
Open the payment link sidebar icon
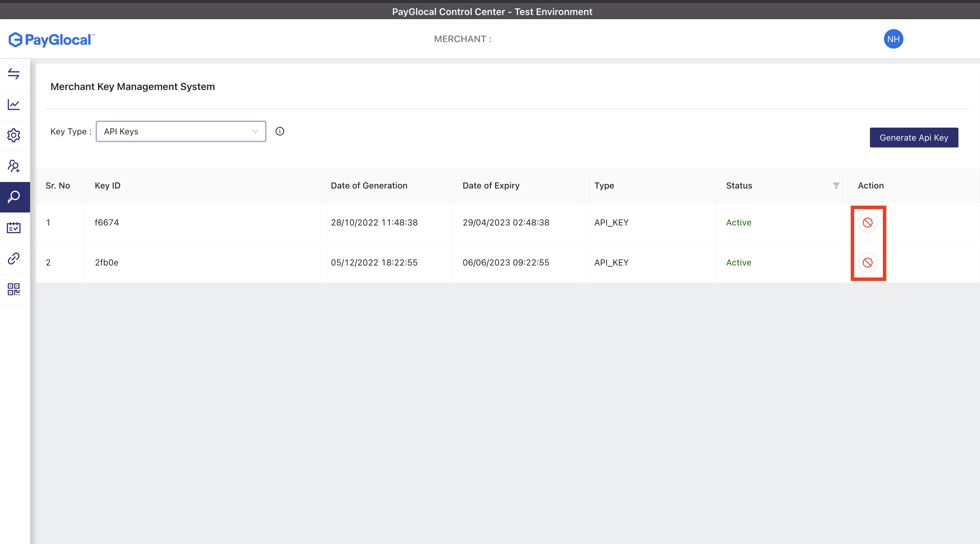(14, 259)
